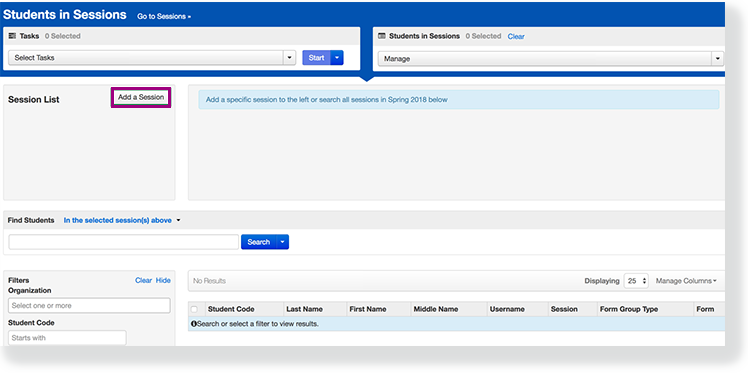Click the Find Students search field
The height and width of the screenshot is (373, 748).
124,242
